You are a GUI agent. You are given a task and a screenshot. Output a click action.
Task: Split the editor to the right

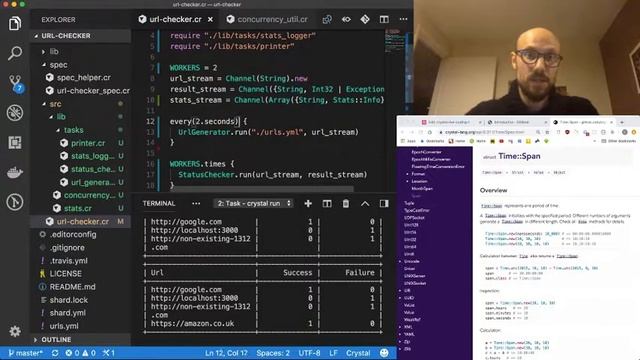point(384,19)
